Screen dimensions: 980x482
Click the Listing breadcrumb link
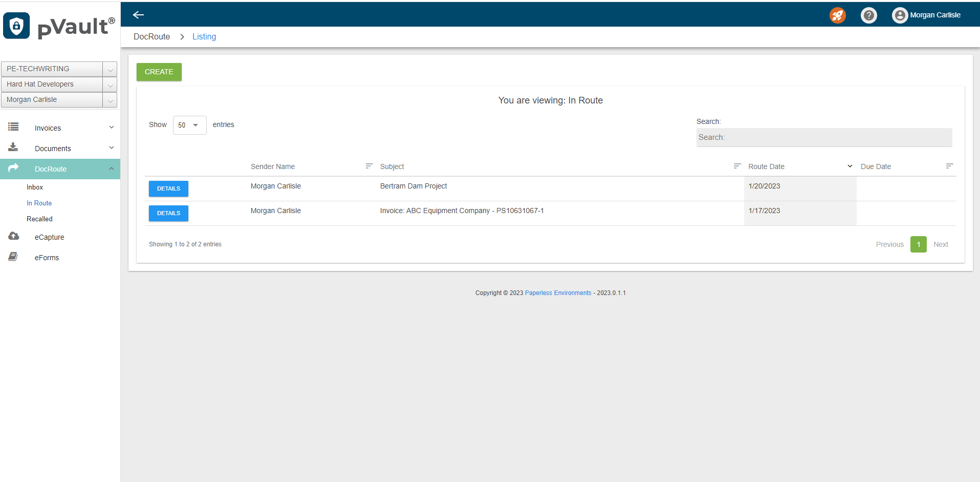point(204,36)
